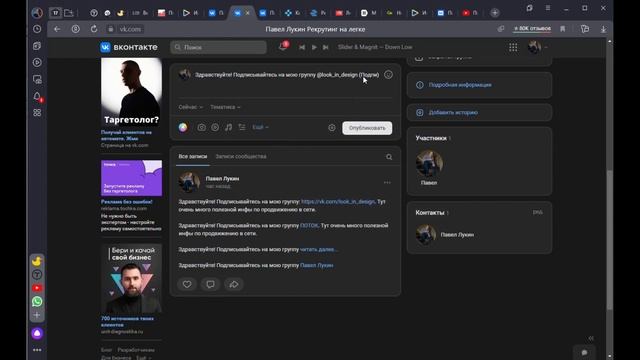The width and height of the screenshot is (640, 360).
Task: Skip to previous track in VK player
Action: (302, 47)
